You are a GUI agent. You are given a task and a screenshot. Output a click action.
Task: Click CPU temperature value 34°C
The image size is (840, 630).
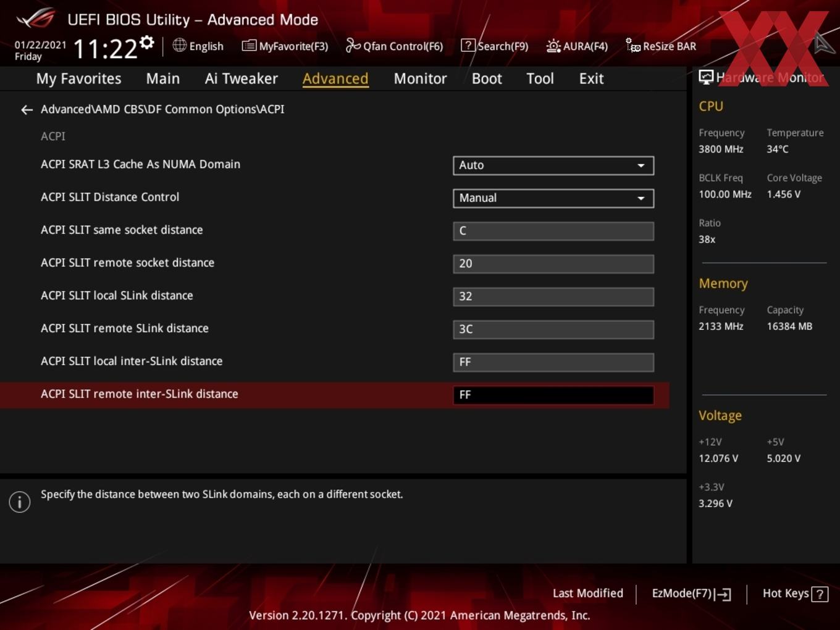pyautogui.click(x=778, y=149)
